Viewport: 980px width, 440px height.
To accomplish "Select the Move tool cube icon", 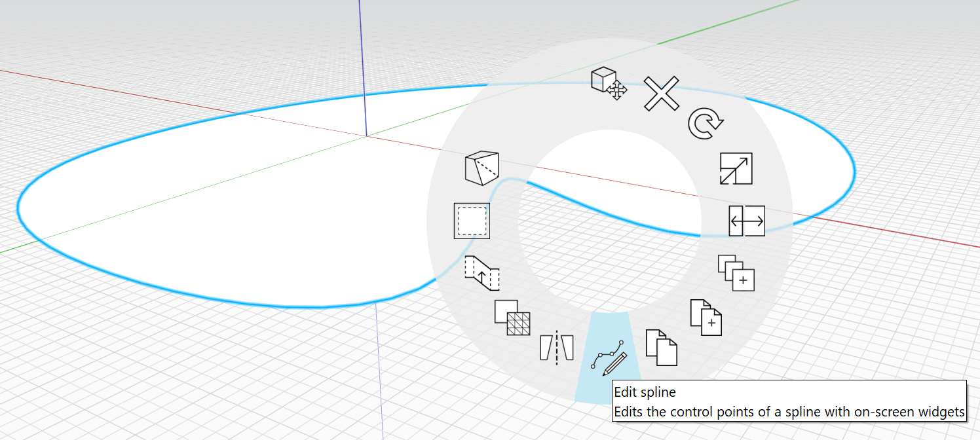I will tap(608, 83).
